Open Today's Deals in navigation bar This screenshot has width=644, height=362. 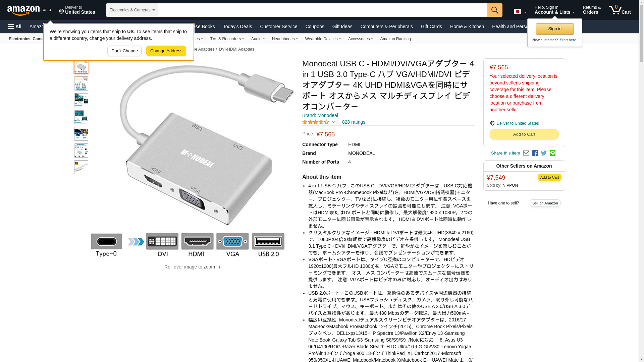click(x=237, y=26)
